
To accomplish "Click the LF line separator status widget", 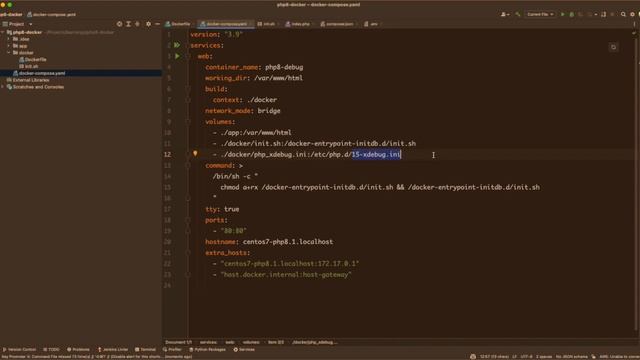I will click(514, 356).
